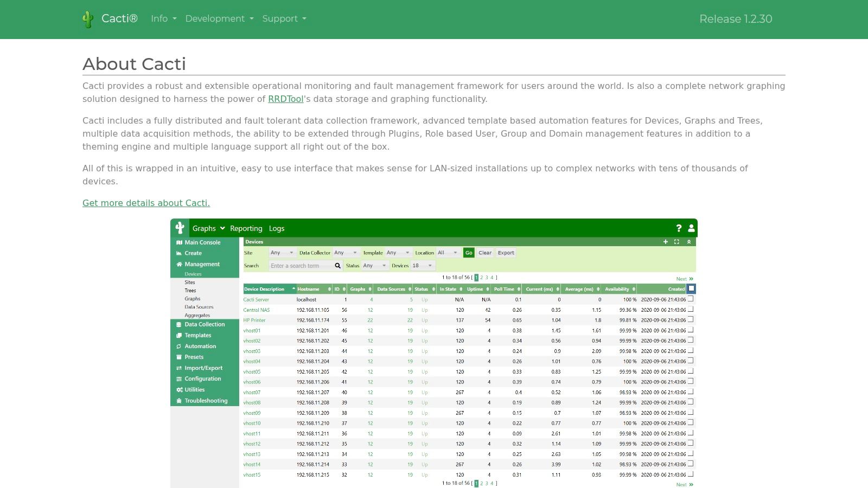Open the Site filter dropdown
Image resolution: width=868 pixels, height=488 pixels.
(x=282, y=253)
